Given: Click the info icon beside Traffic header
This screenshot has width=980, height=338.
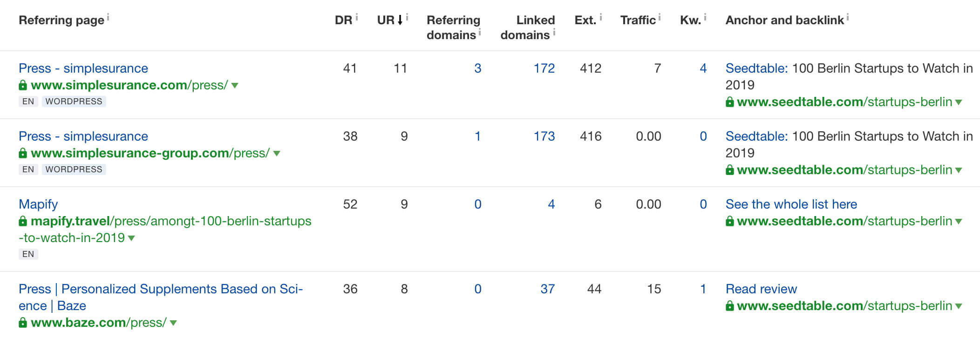Looking at the screenshot, I should click(x=660, y=17).
